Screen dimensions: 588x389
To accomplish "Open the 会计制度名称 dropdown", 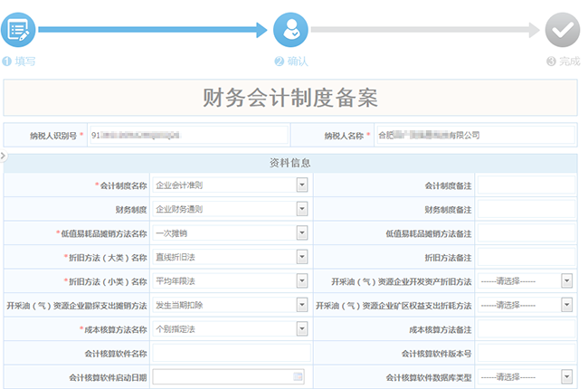I will click(302, 185).
